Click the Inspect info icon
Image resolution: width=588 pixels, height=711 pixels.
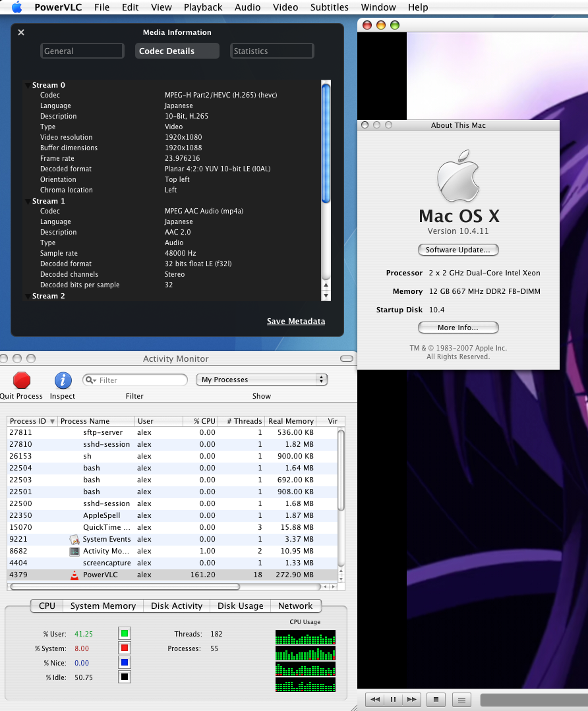point(63,380)
